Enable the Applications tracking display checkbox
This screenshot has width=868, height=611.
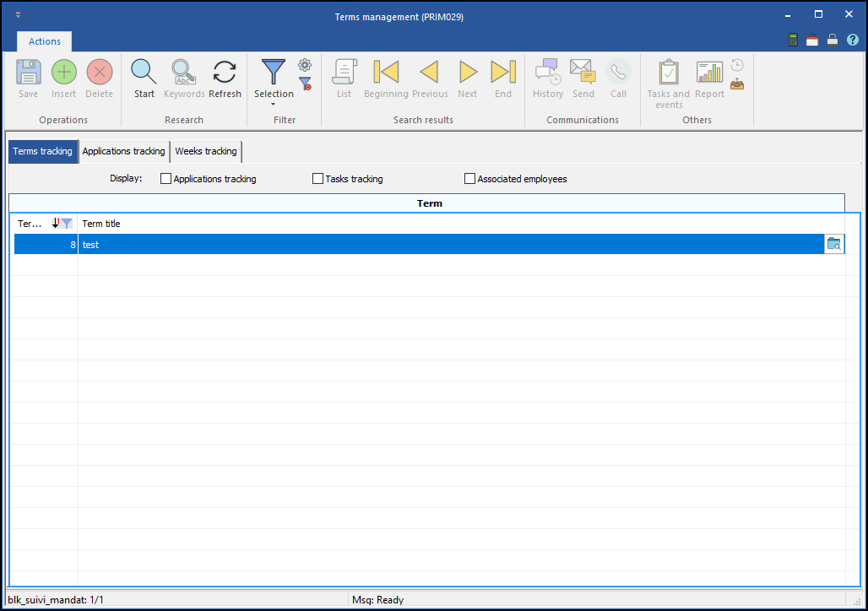(165, 179)
